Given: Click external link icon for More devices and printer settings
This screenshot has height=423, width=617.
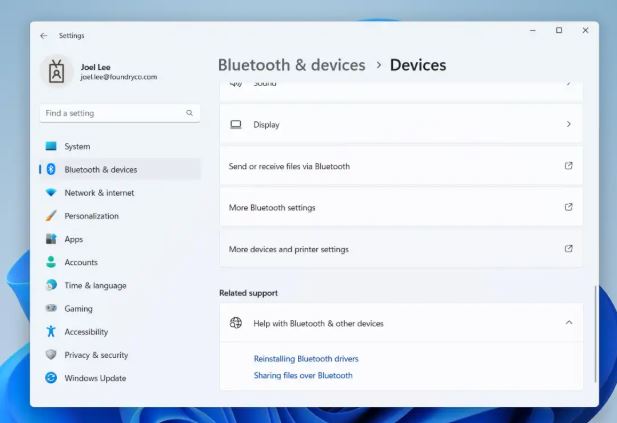Looking at the screenshot, I should 568,249.
